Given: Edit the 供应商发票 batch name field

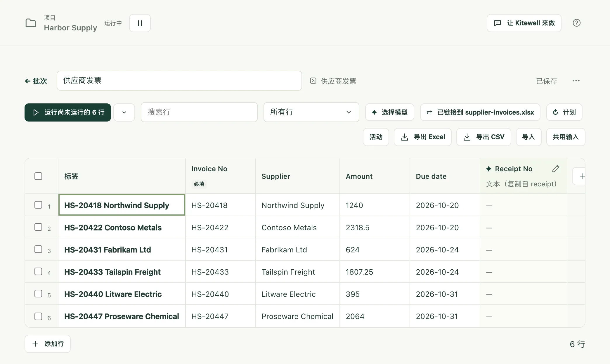Looking at the screenshot, I should [179, 81].
